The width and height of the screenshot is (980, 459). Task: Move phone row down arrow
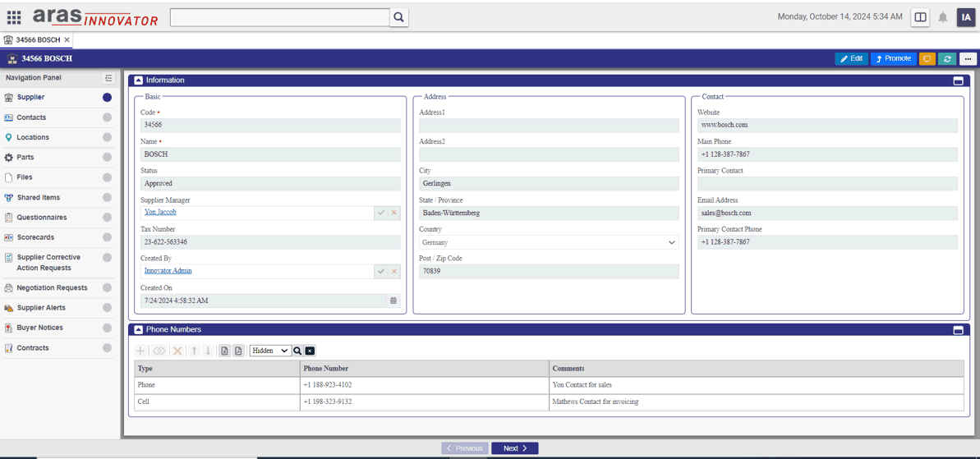point(208,351)
